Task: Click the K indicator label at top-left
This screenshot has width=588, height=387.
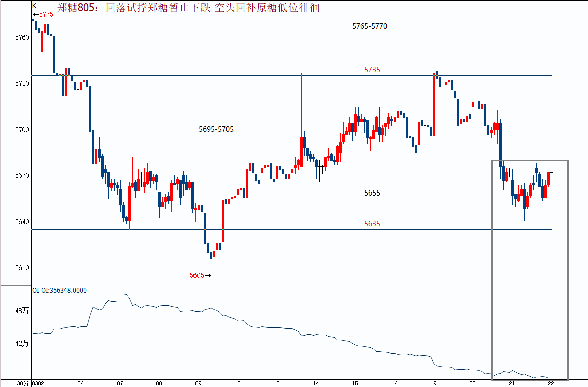Action: 34,5
